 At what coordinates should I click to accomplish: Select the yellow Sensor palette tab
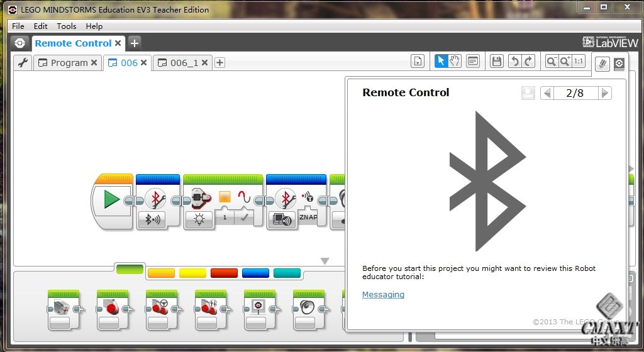[x=192, y=273]
